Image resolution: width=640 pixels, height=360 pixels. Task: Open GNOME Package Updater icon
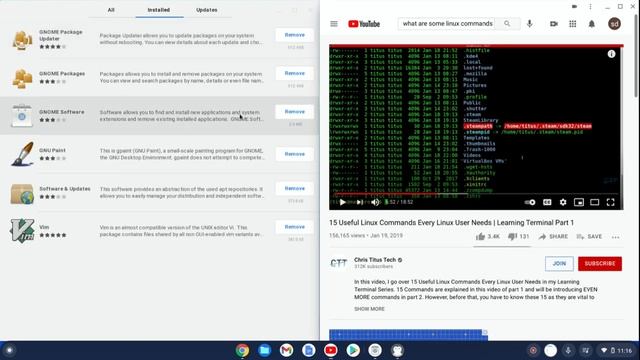click(22, 40)
